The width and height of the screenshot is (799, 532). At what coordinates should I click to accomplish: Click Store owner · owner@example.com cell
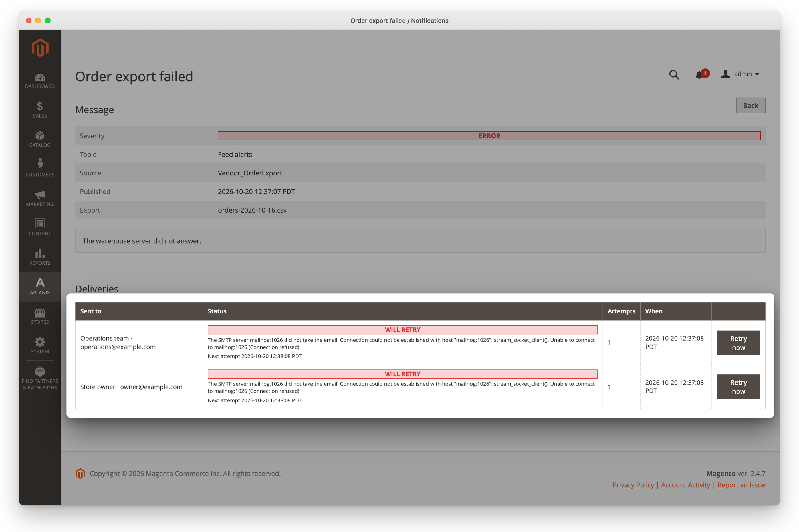coord(139,387)
